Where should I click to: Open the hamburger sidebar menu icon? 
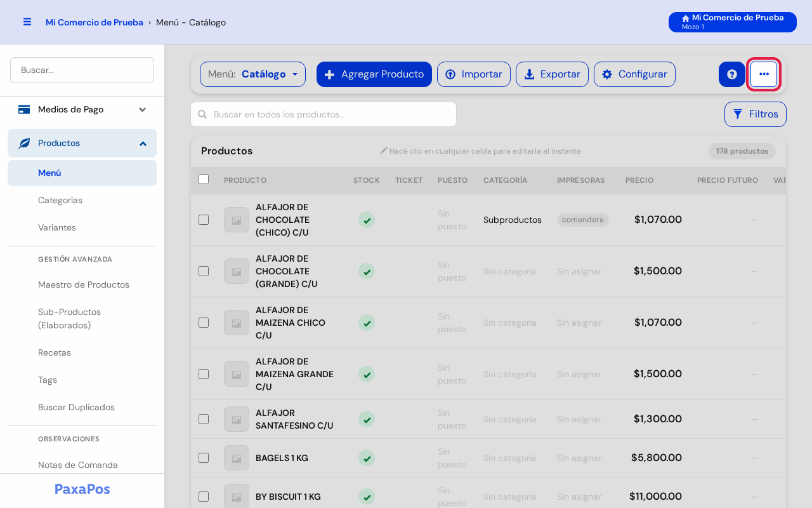point(27,22)
